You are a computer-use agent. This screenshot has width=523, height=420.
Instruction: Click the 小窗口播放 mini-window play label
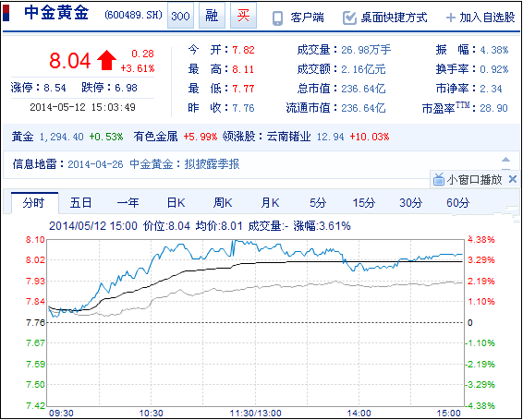(474, 180)
